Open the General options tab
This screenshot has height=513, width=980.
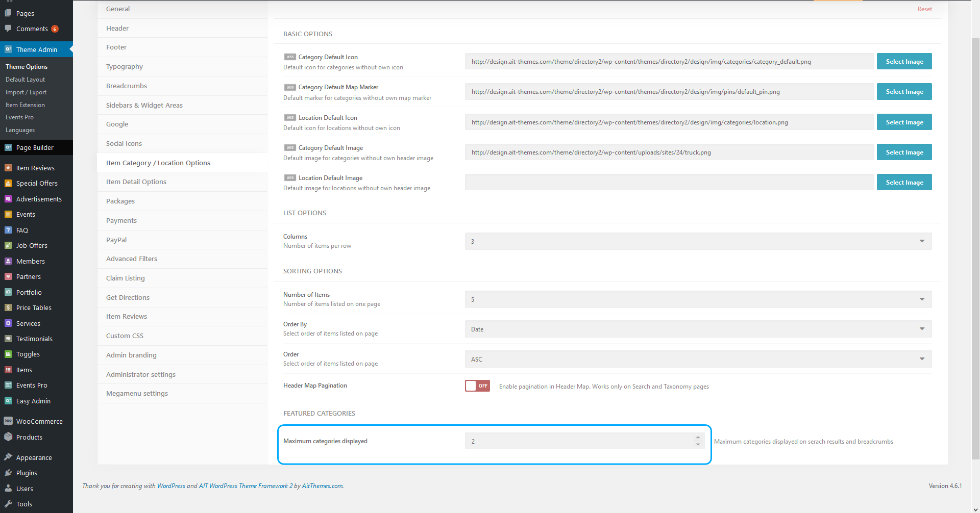[x=182, y=9]
